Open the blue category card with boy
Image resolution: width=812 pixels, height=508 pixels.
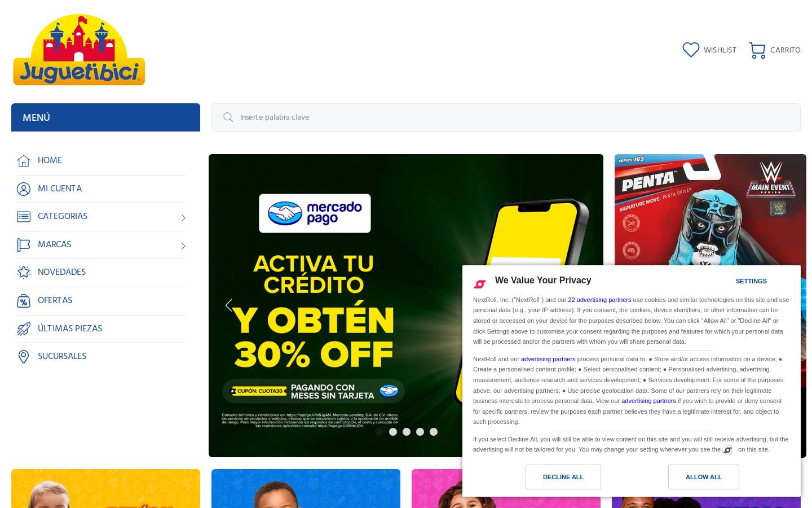[306, 488]
